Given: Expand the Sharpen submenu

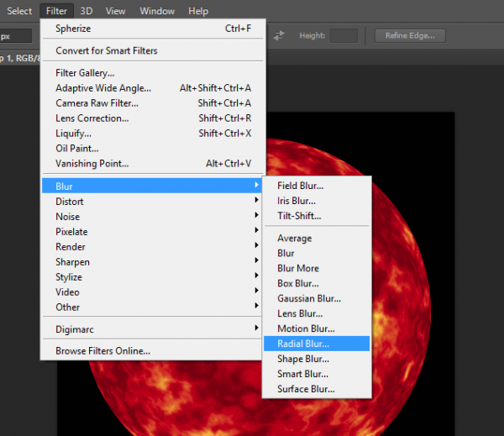Looking at the screenshot, I should pos(152,262).
